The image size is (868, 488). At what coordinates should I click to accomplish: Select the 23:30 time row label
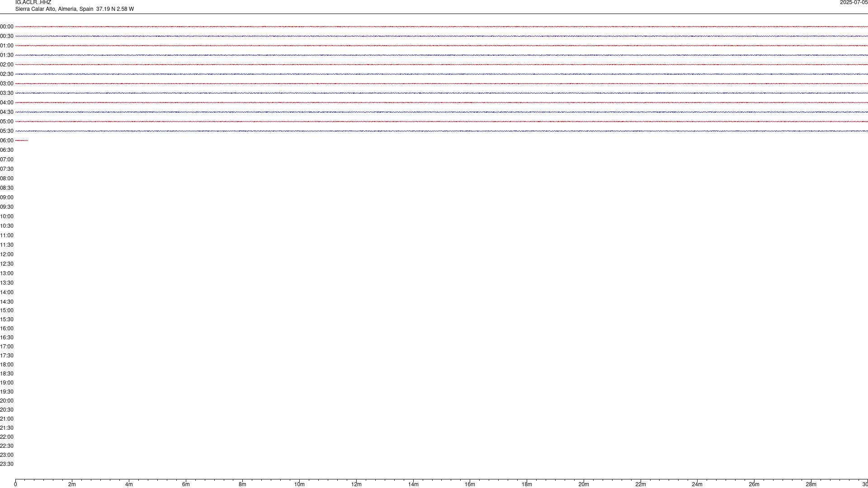(7, 464)
